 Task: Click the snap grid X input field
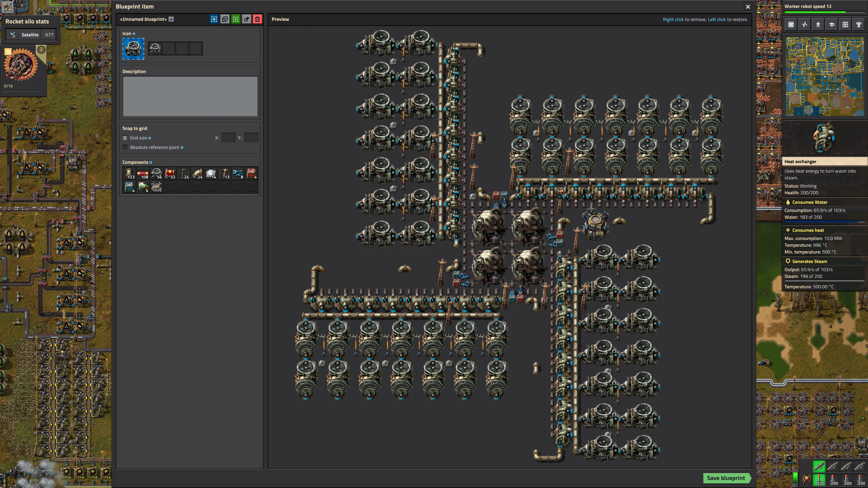point(228,138)
